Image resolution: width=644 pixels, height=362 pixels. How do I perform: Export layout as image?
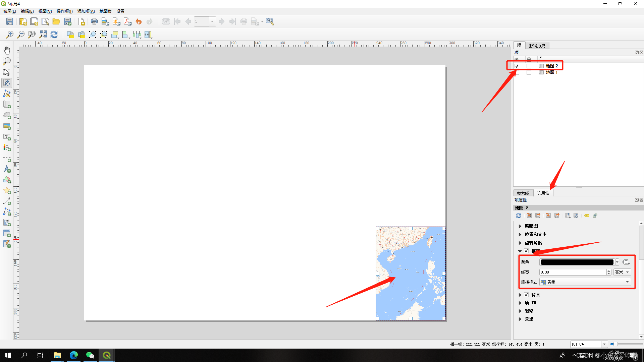click(x=105, y=21)
